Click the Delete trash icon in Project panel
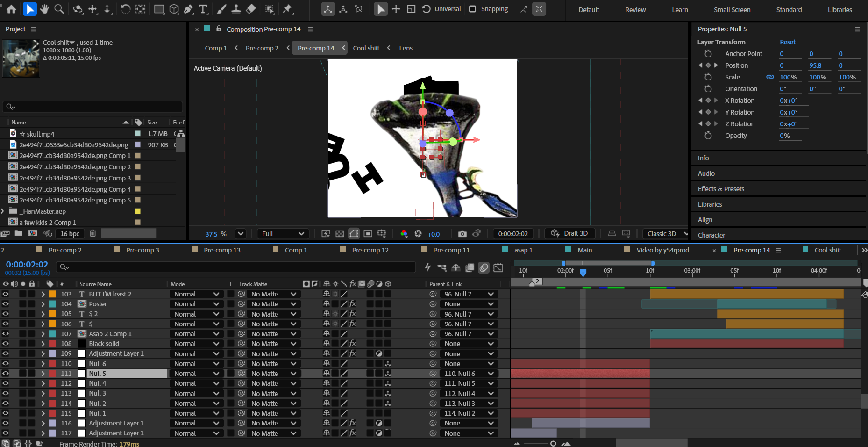The image size is (868, 447). (x=93, y=233)
